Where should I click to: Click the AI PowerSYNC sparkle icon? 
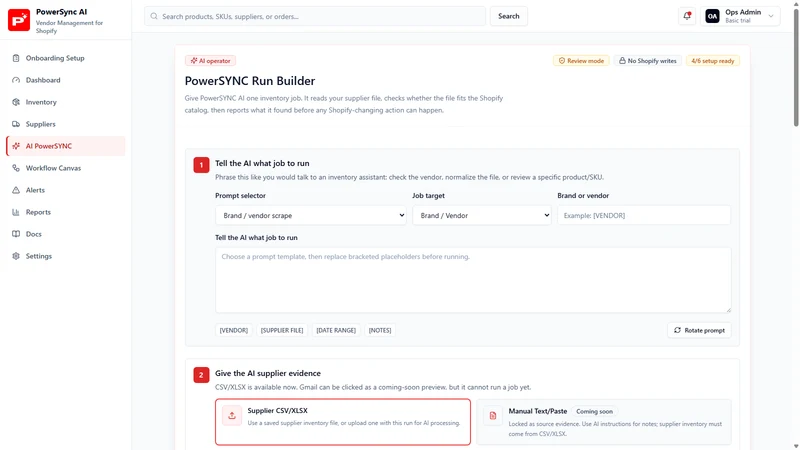16,146
